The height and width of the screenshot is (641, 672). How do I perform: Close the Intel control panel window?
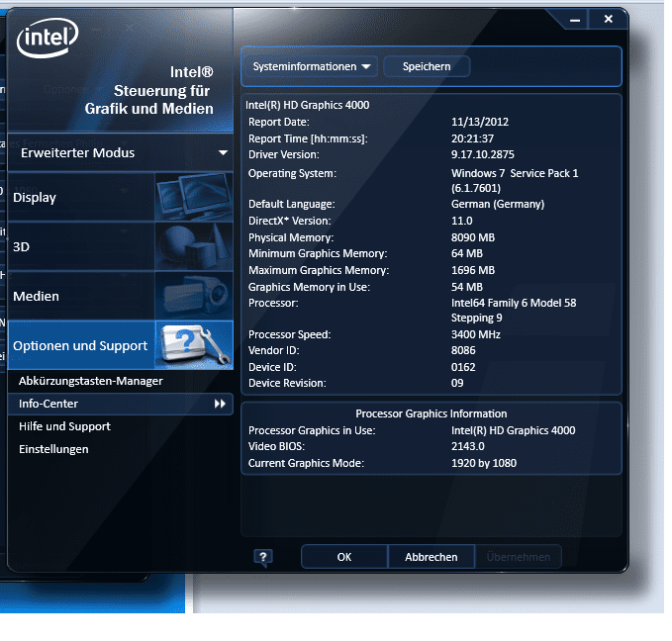click(x=608, y=19)
